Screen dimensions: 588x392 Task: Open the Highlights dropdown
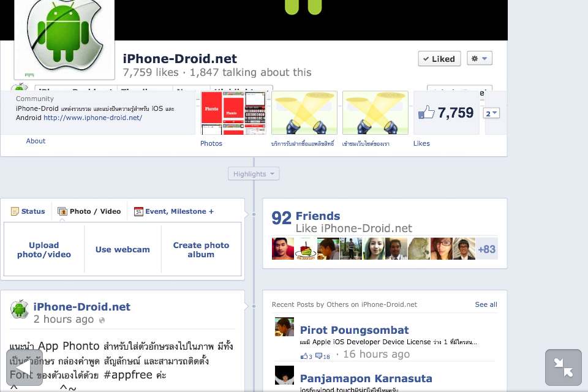point(254,174)
